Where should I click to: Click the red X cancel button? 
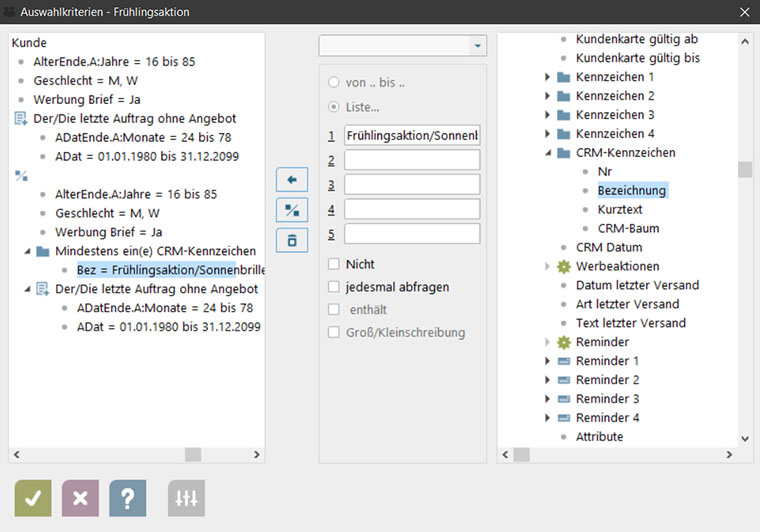coord(81,497)
